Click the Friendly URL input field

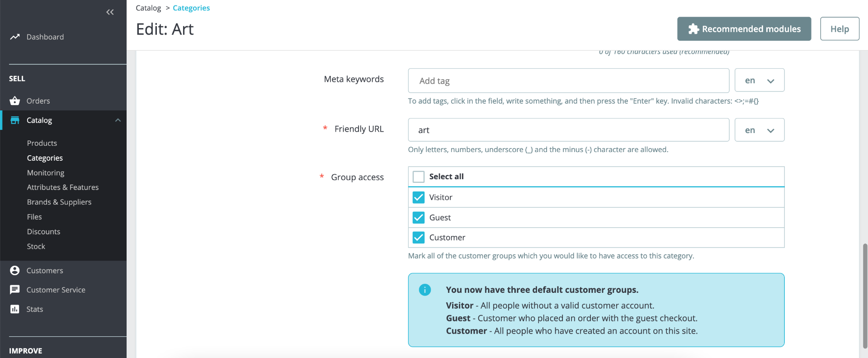coord(568,130)
